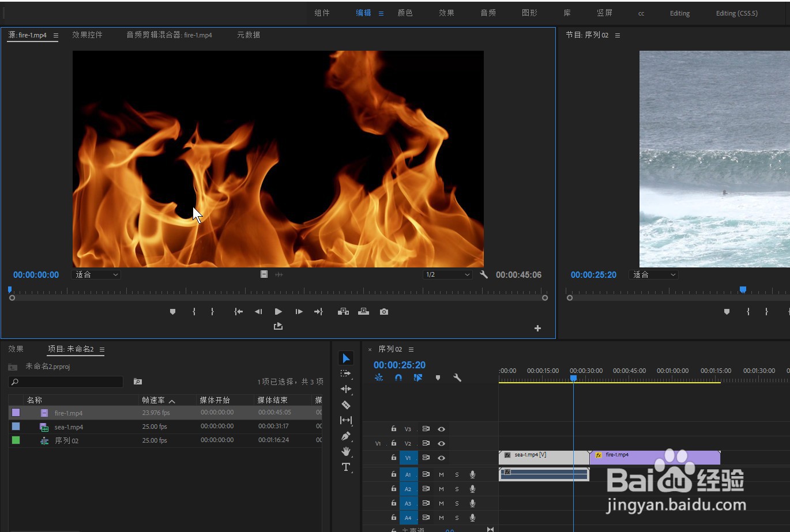Mark Out point in Source monitor
The image size is (790, 532).
point(212,312)
